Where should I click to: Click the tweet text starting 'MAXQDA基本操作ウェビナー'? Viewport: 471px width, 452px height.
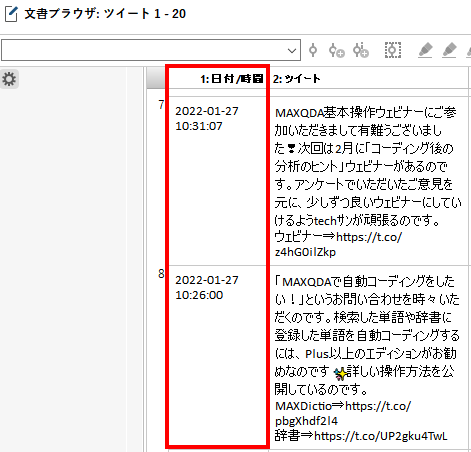(368, 182)
